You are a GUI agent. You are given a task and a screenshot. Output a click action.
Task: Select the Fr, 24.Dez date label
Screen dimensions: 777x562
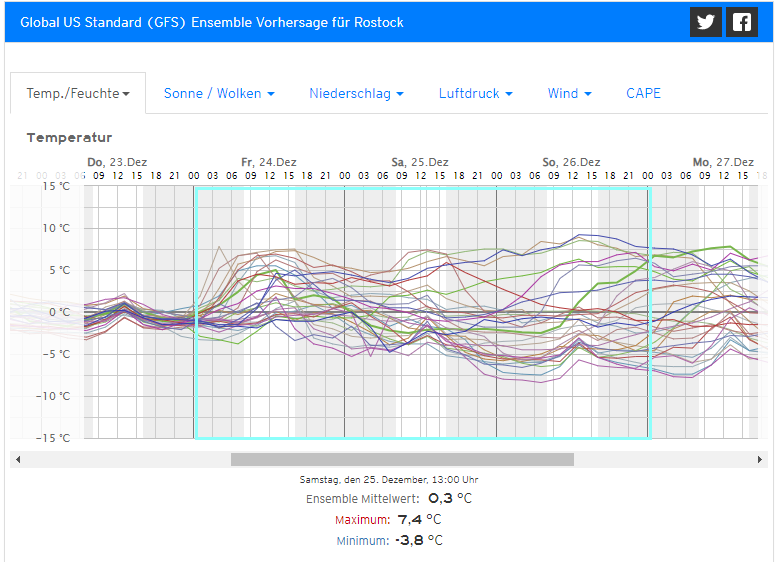pos(268,162)
